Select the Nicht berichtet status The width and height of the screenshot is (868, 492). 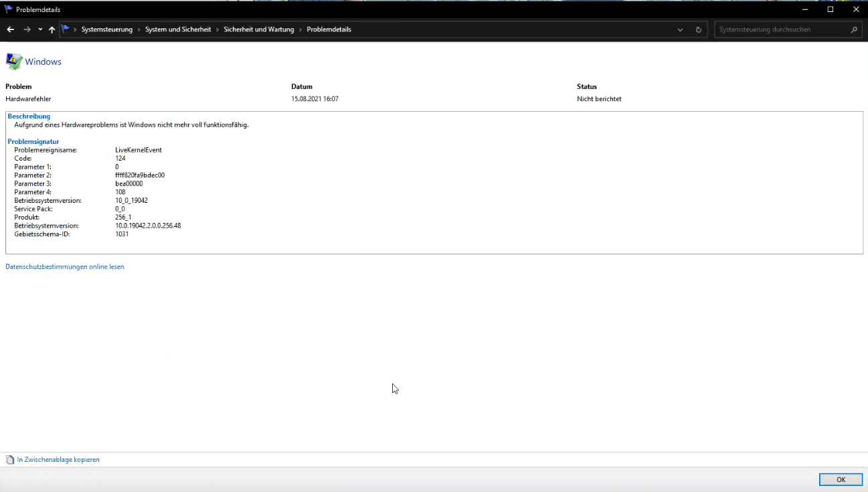coord(599,99)
